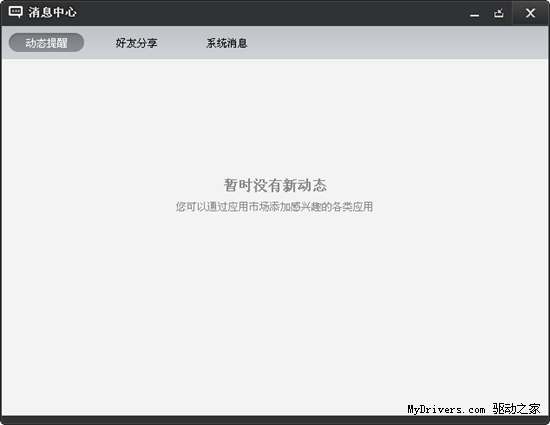The image size is (550, 425).
Task: Click the subtitle beginning with 您可以通过
Action: coord(274,207)
